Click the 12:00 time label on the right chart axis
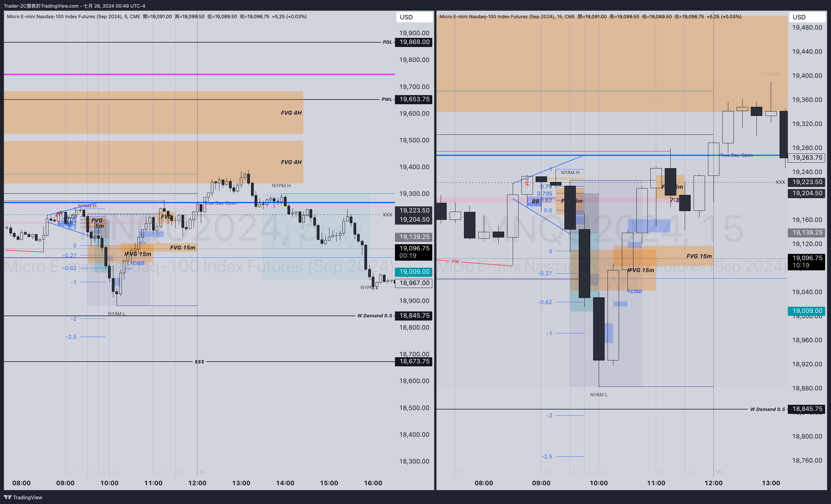This screenshot has height=504, width=831. 713,483
